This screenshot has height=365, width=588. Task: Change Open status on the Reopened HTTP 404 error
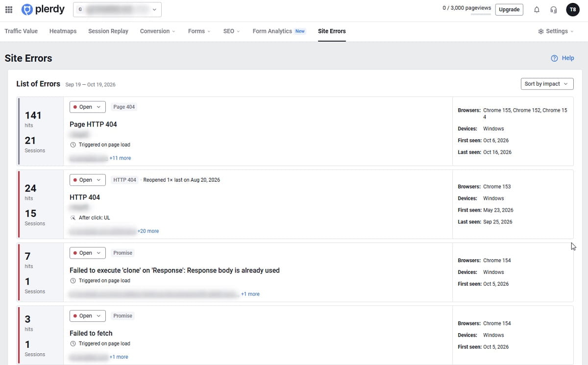coord(88,180)
